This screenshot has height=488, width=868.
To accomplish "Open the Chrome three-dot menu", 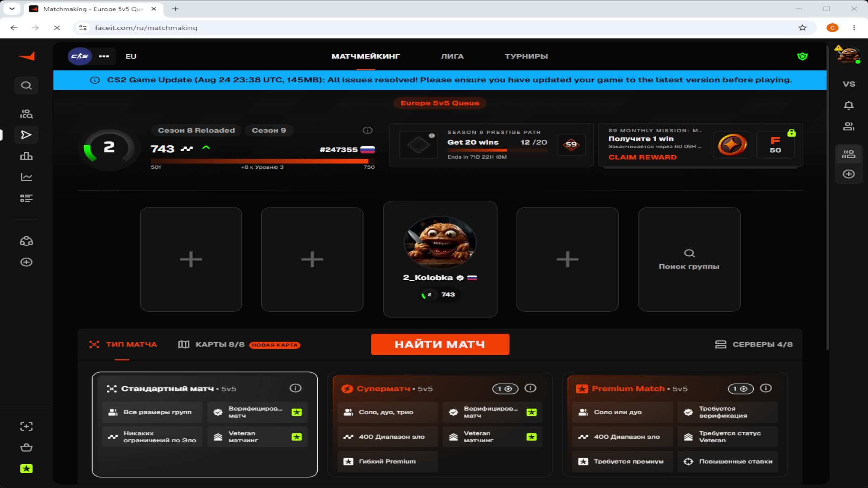I will [x=854, y=28].
